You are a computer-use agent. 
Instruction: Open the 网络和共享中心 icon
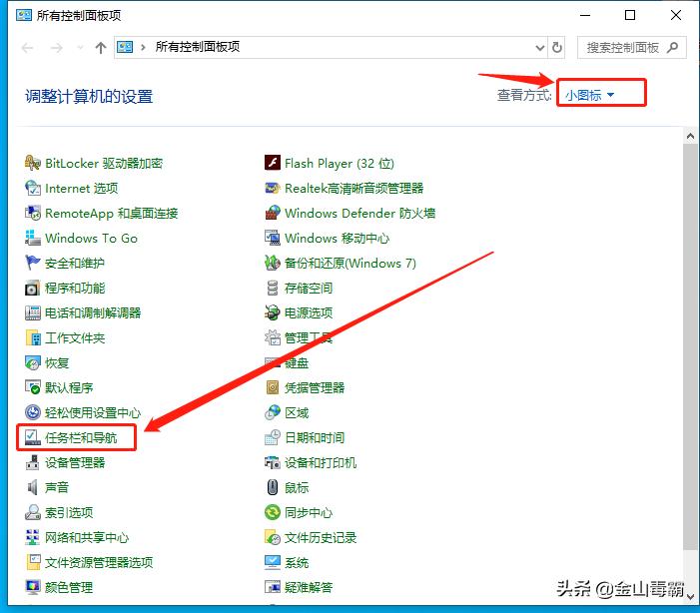tap(33, 537)
